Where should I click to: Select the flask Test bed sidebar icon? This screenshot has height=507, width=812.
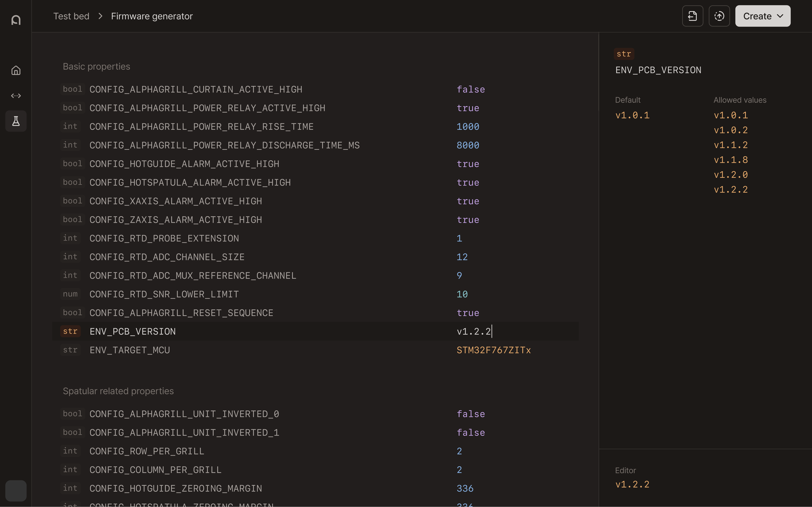pyautogui.click(x=16, y=121)
